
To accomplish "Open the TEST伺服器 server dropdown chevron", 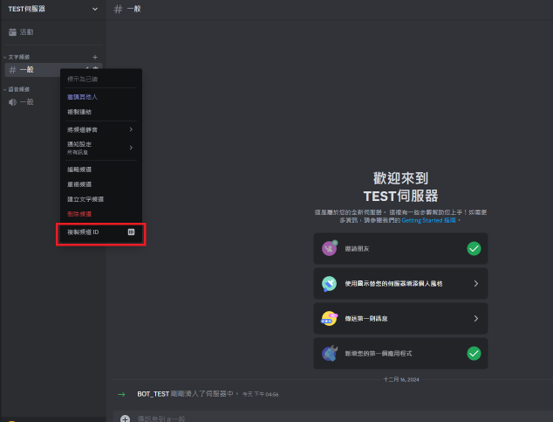I will click(95, 9).
